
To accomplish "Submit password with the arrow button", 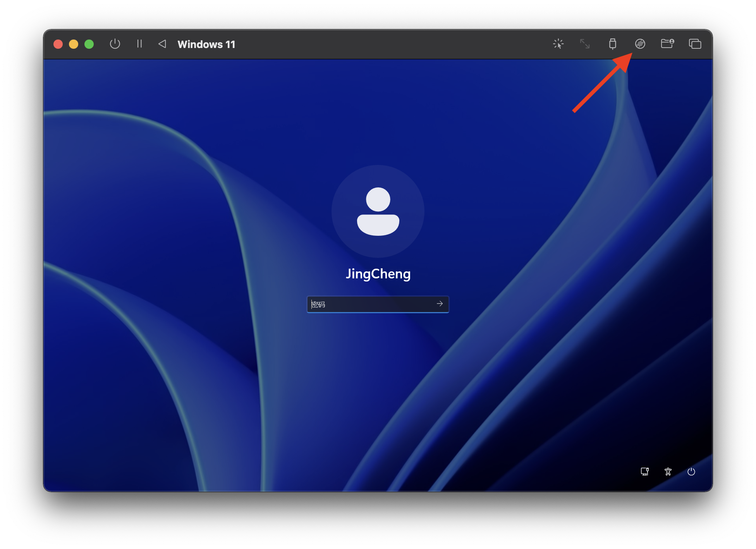I will (440, 304).
